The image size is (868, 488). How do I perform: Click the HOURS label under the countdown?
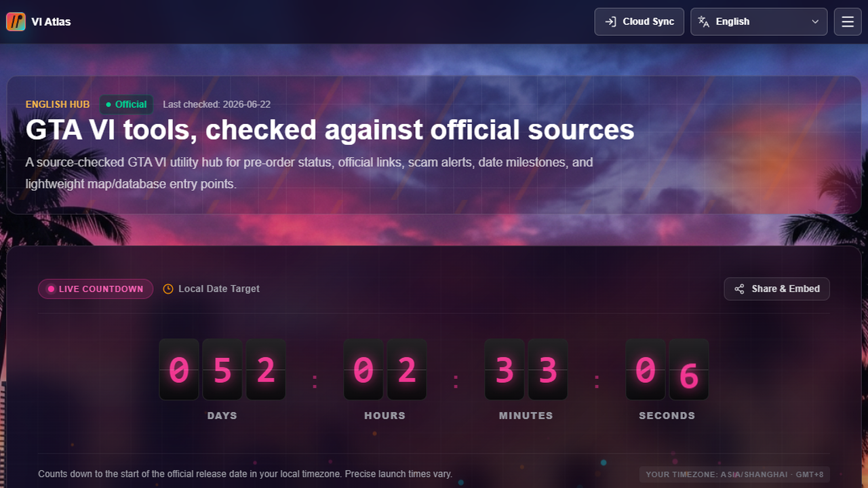coord(385,415)
